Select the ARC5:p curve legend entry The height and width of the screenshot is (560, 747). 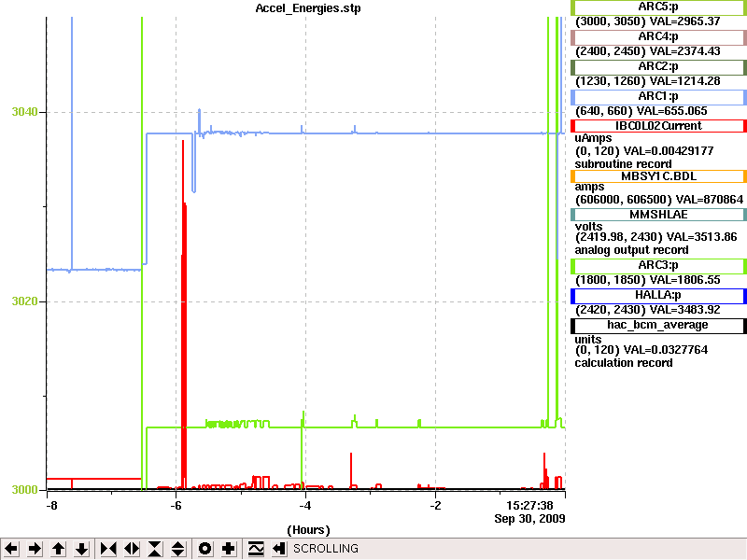point(658,7)
